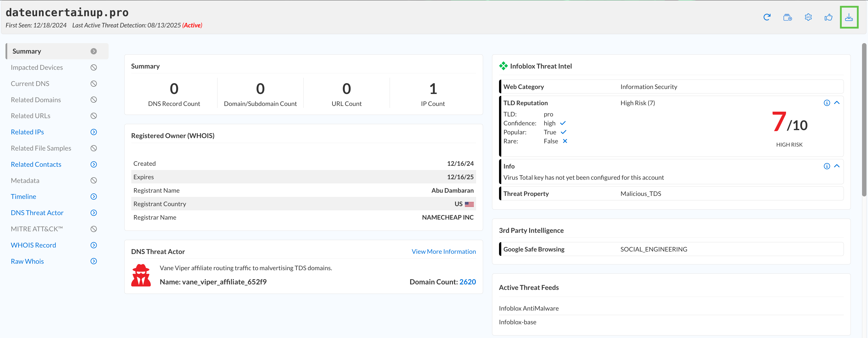The height and width of the screenshot is (338, 868).
Task: Collapse the TLD Reputation section
Action: point(837,103)
